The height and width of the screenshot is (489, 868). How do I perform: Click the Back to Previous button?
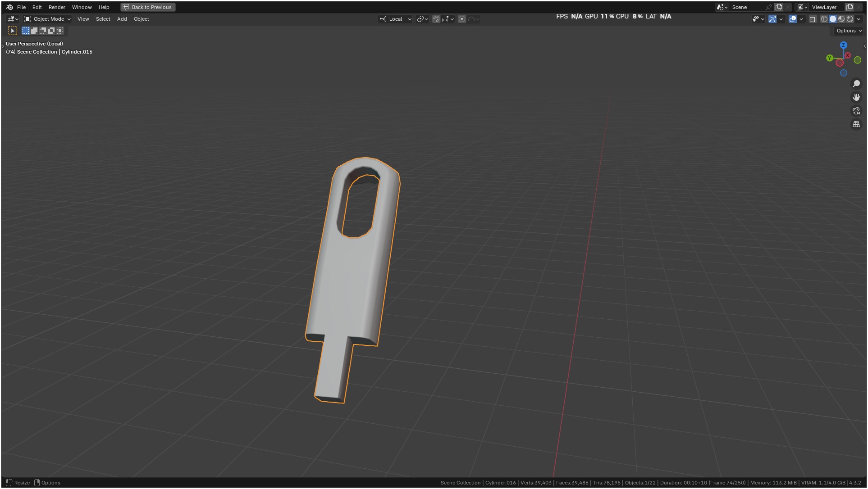tap(148, 7)
